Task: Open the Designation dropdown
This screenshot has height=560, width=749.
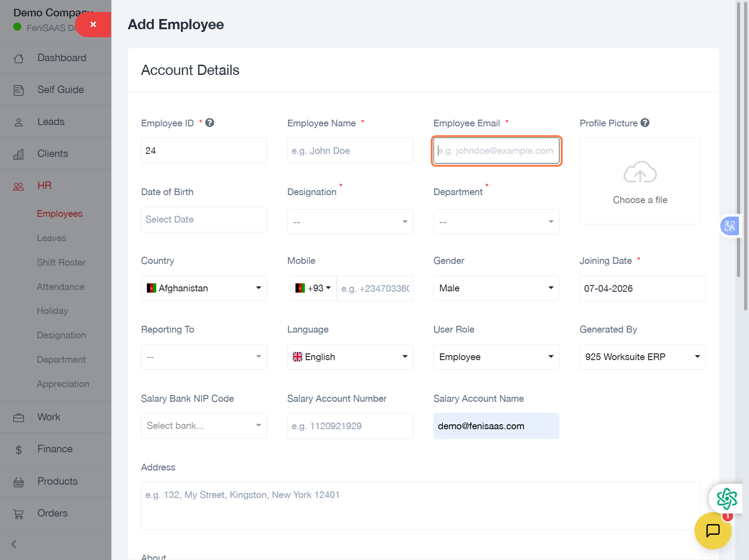Action: pyautogui.click(x=350, y=222)
